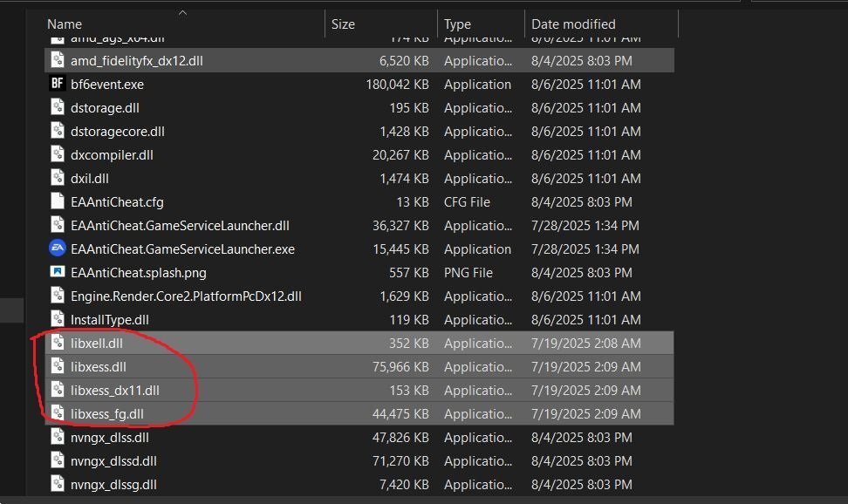The height and width of the screenshot is (504, 848).
Task: Click the DLL icon beside libxess_dx11.dll
Action: pos(58,390)
